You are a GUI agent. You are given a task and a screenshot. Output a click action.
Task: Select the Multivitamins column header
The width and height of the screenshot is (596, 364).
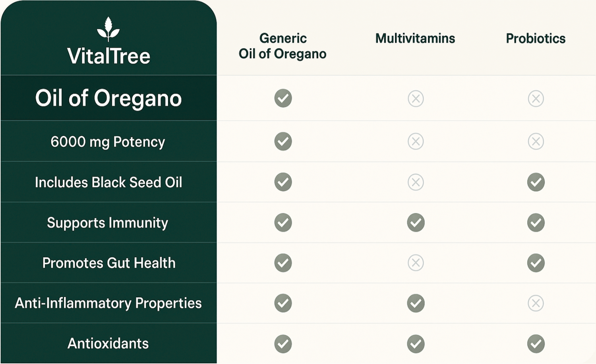tap(415, 39)
